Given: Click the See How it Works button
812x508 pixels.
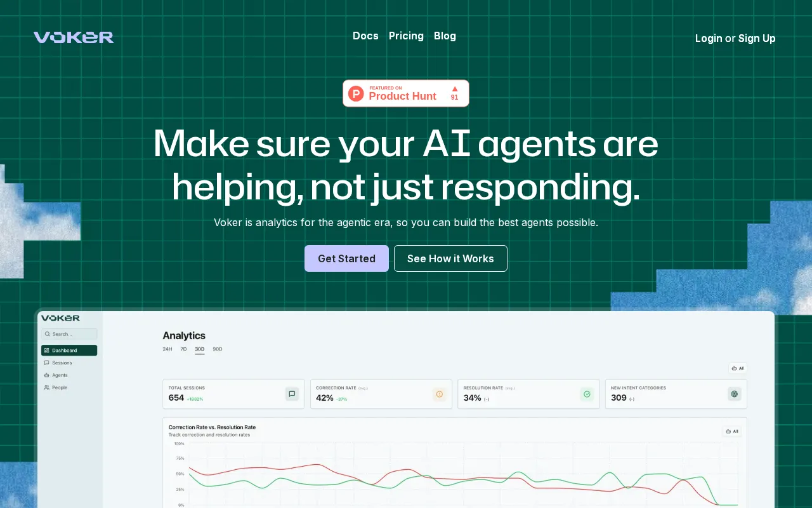Looking at the screenshot, I should (x=450, y=258).
